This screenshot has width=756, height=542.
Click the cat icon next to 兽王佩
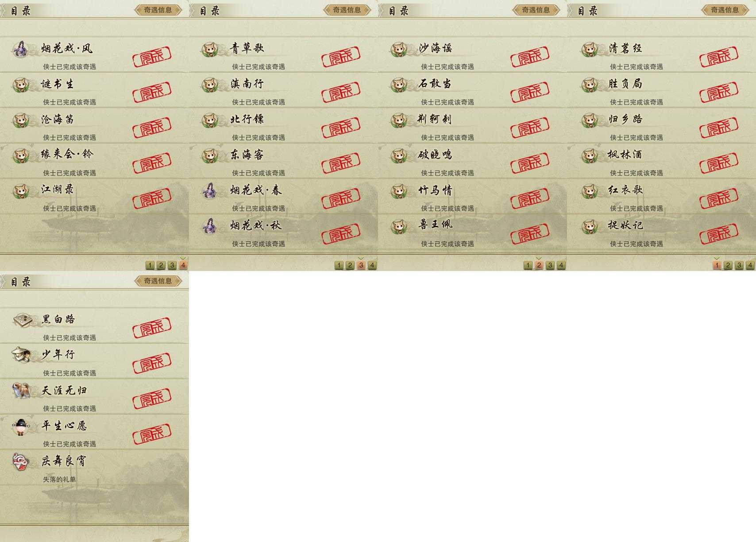[x=400, y=226]
